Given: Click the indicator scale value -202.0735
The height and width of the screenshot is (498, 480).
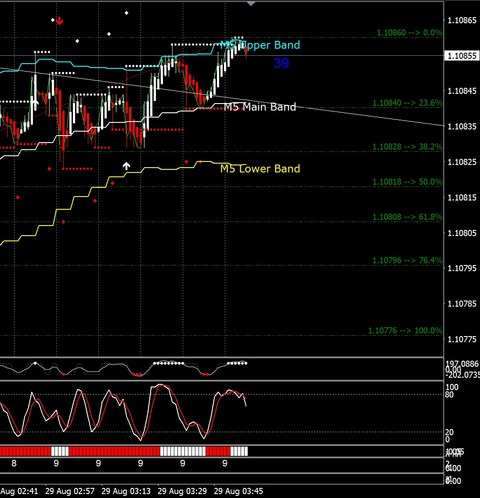Looking at the screenshot, I should coord(462,375).
